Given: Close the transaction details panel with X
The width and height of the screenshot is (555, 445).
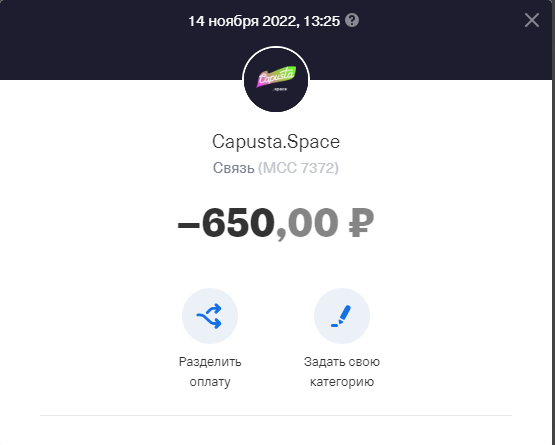Looking at the screenshot, I should pos(532,20).
